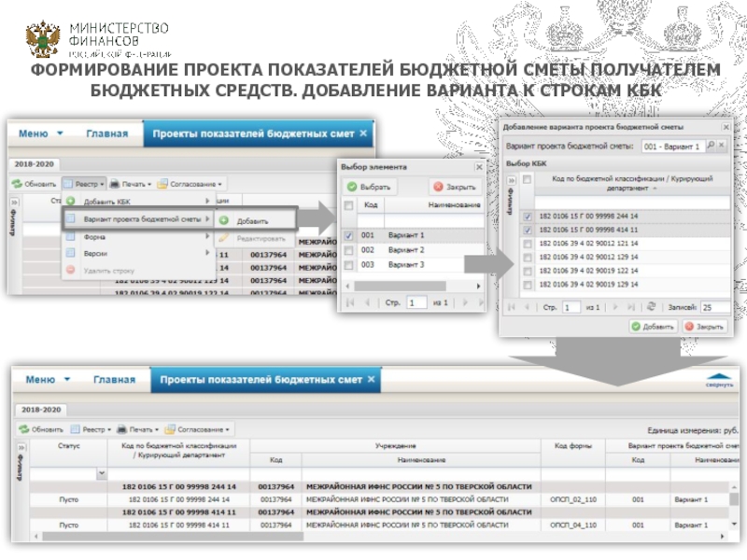Image resolution: width=747 pixels, height=560 pixels.
Task: Click scroll-down arrow of lower table vertical scrollbar
Action: pos(734,525)
